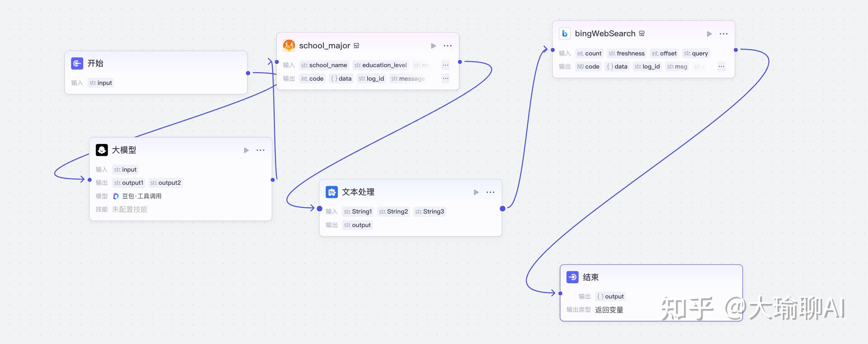Run the 文本处理 node with its play button

coord(476,192)
